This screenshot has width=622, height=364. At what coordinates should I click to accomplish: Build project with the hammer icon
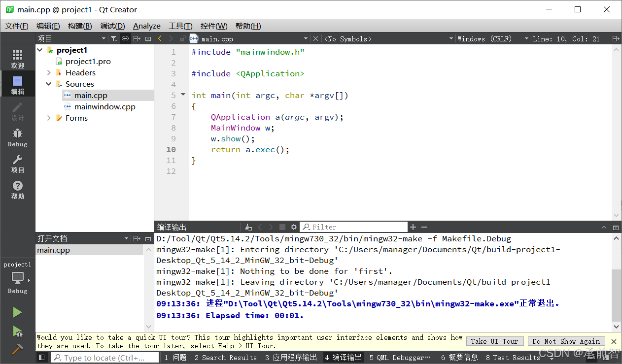click(17, 349)
